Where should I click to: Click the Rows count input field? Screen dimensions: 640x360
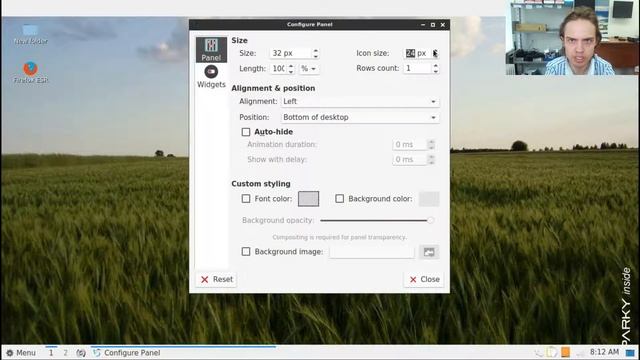pyautogui.click(x=417, y=69)
